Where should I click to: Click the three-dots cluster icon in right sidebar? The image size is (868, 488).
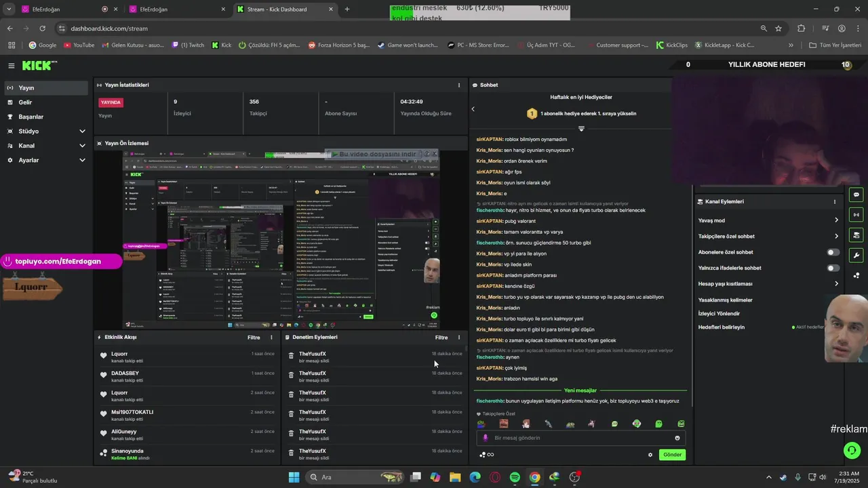pyautogui.click(x=856, y=275)
